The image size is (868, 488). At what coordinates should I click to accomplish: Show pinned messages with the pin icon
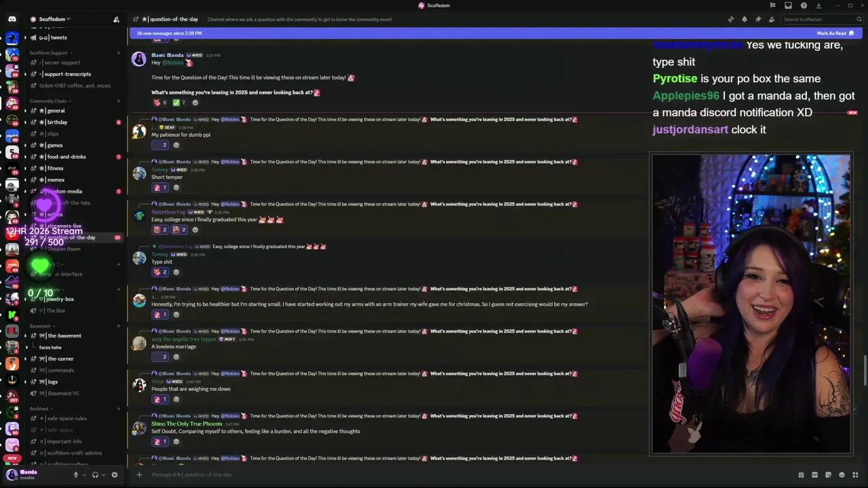(757, 19)
